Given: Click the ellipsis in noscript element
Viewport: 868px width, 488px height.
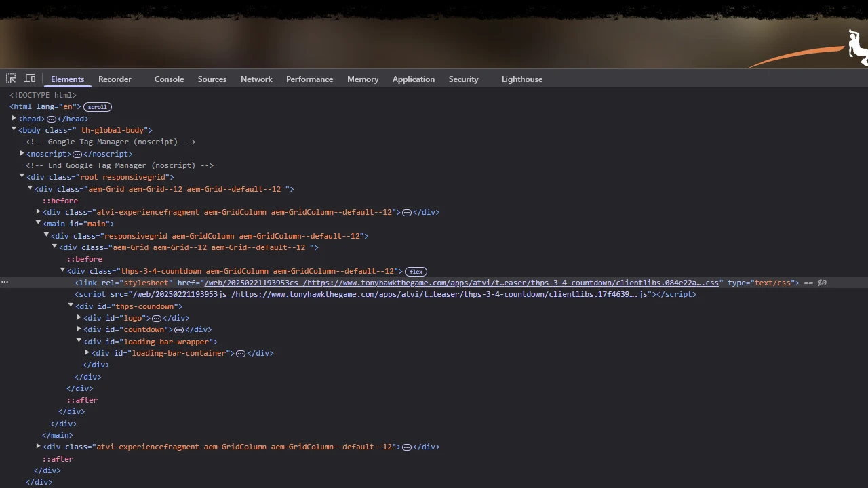Looking at the screenshot, I should point(77,154).
